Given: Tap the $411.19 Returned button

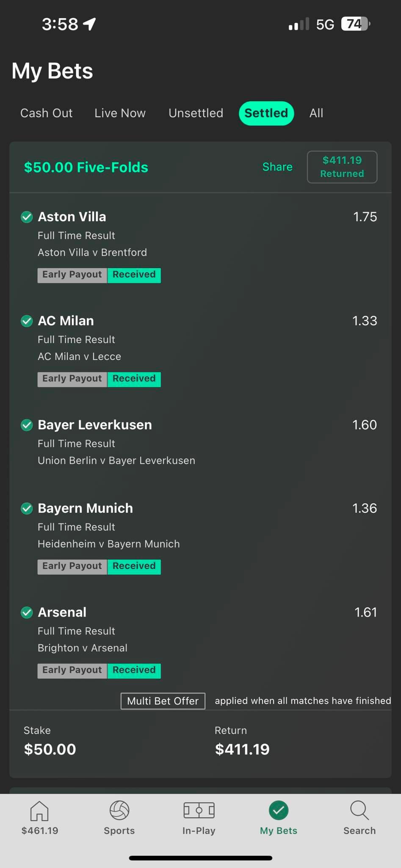Looking at the screenshot, I should tap(342, 167).
